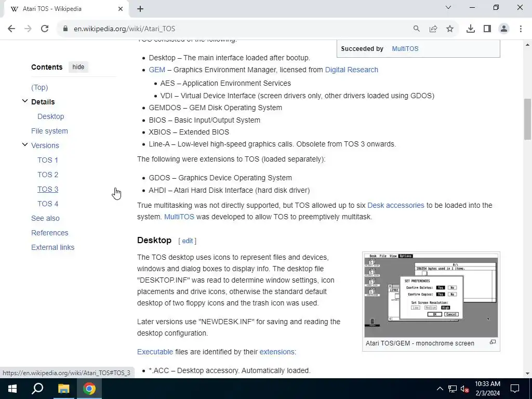Image resolution: width=532 pixels, height=399 pixels.
Task: Click the scrollbar down arrow
Action: tap(528, 374)
